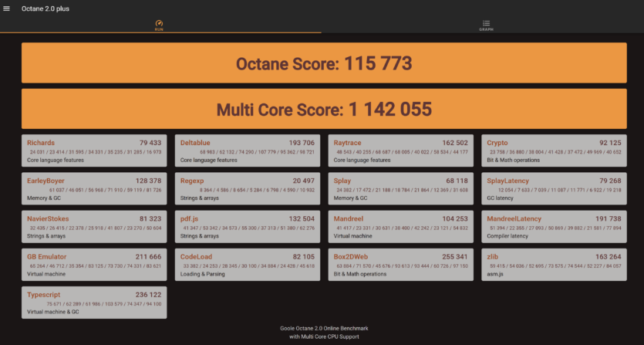This screenshot has width=644, height=345.
Task: Click the Mandreel score 104 253
Action: (x=455, y=218)
